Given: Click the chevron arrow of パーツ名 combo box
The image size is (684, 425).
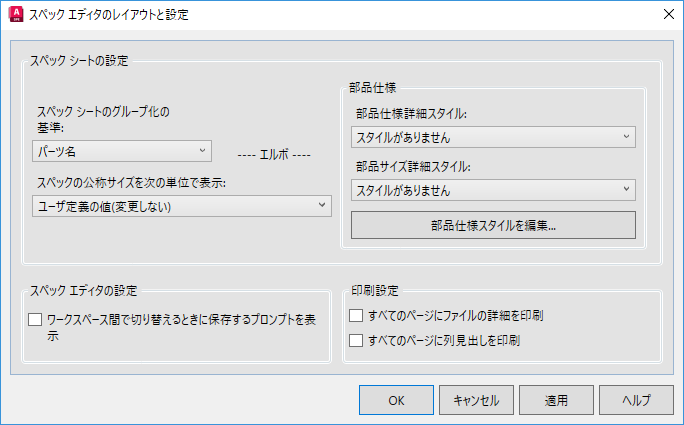Looking at the screenshot, I should (x=201, y=150).
